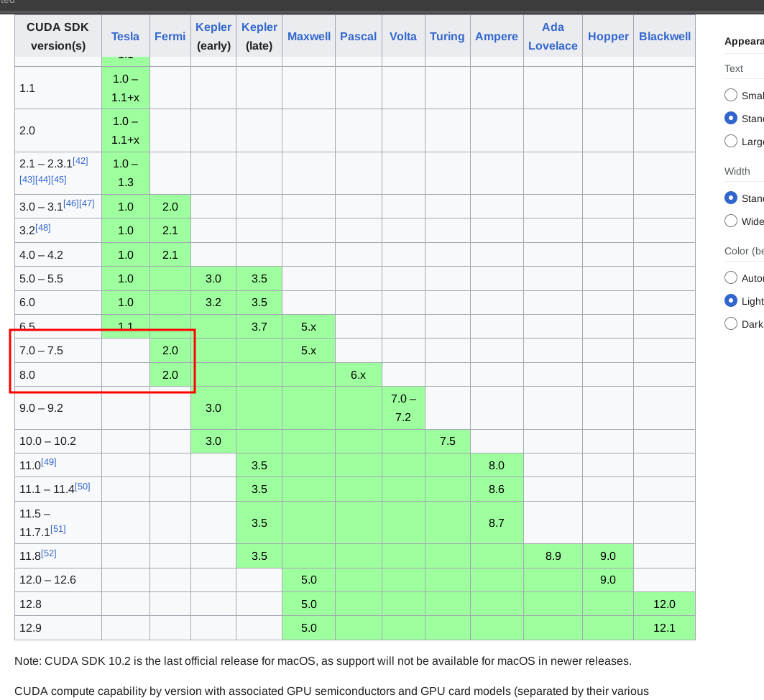Select the Wide width radio button
Image resolution: width=764 pixels, height=700 pixels.
(731, 221)
